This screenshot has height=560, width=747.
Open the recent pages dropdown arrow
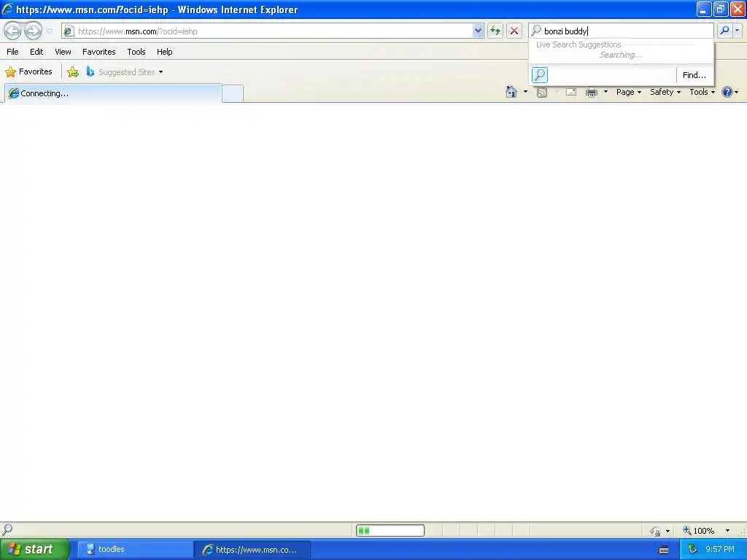point(49,31)
